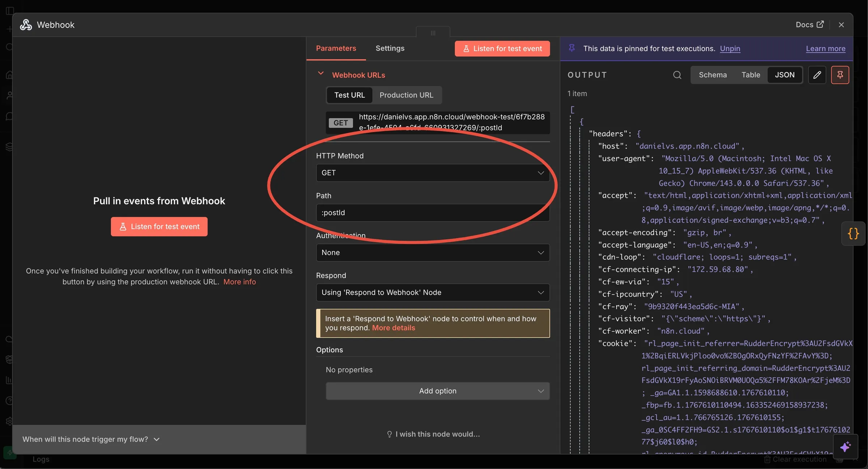Open Learn more about pinned data

tap(826, 48)
